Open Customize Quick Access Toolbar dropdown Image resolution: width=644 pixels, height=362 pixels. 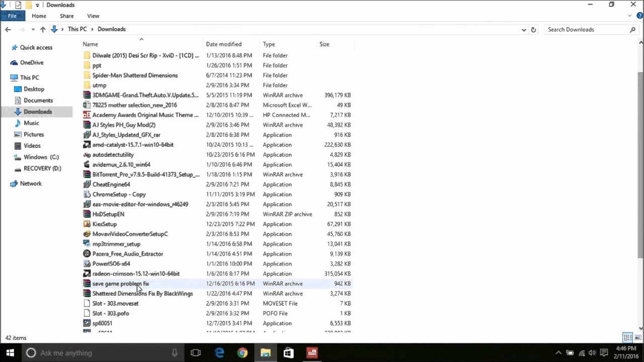coord(37,5)
